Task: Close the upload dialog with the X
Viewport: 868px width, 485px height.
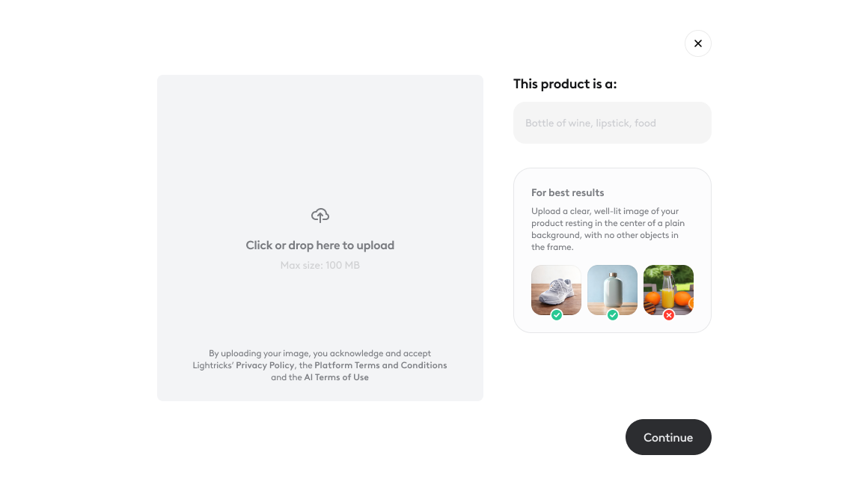Action: coord(697,43)
